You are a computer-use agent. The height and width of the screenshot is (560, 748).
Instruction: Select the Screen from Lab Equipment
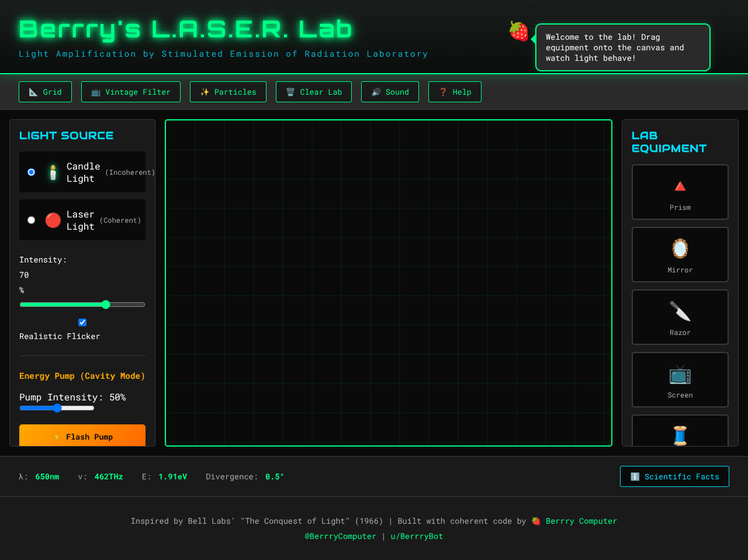680,374
